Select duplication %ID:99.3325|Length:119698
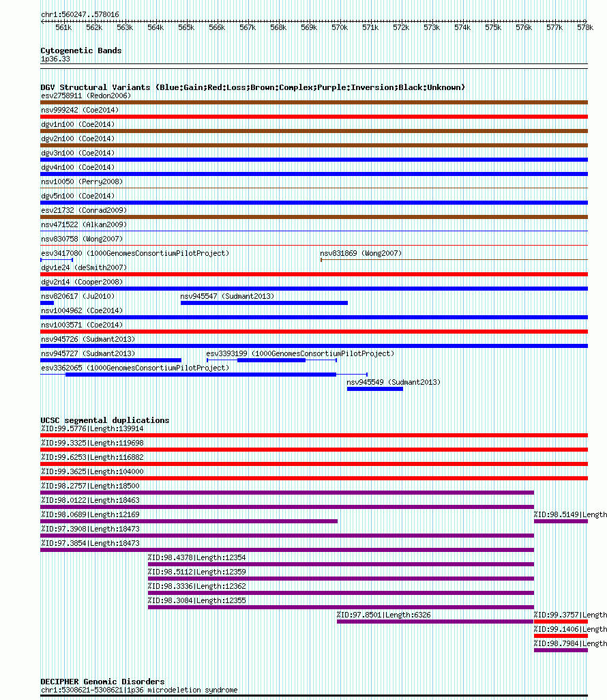The height and width of the screenshot is (700, 607). click(x=314, y=450)
